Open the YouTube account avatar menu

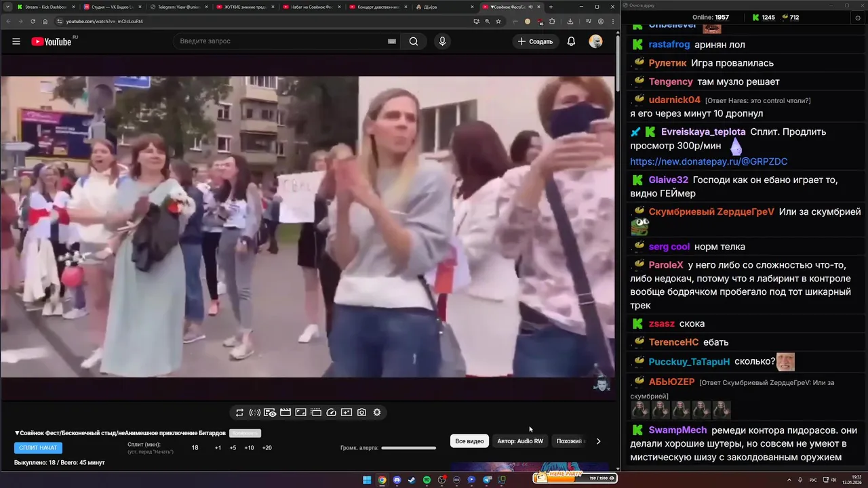(595, 41)
